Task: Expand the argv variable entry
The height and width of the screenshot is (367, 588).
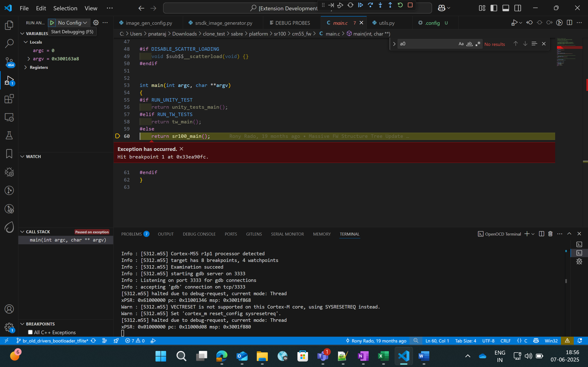Action: [29, 58]
